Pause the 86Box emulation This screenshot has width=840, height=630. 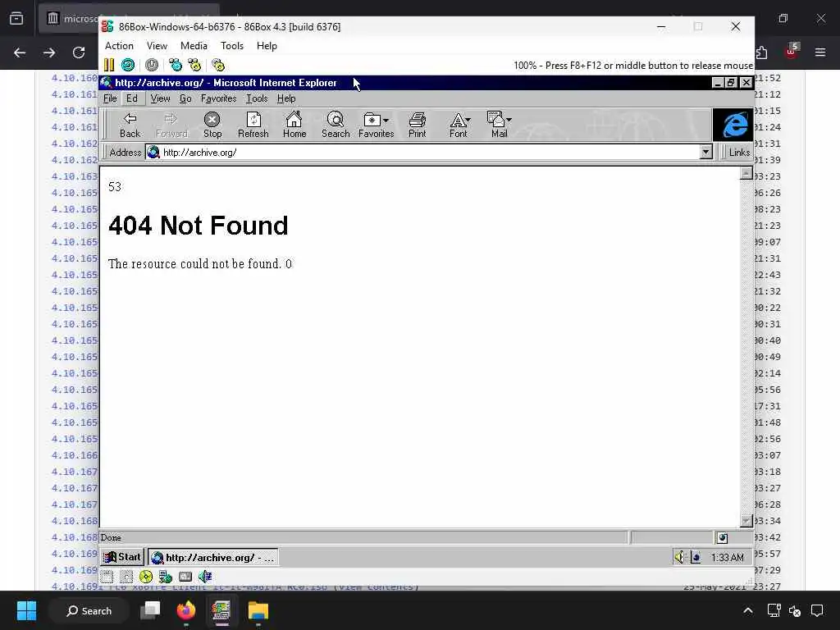point(109,66)
